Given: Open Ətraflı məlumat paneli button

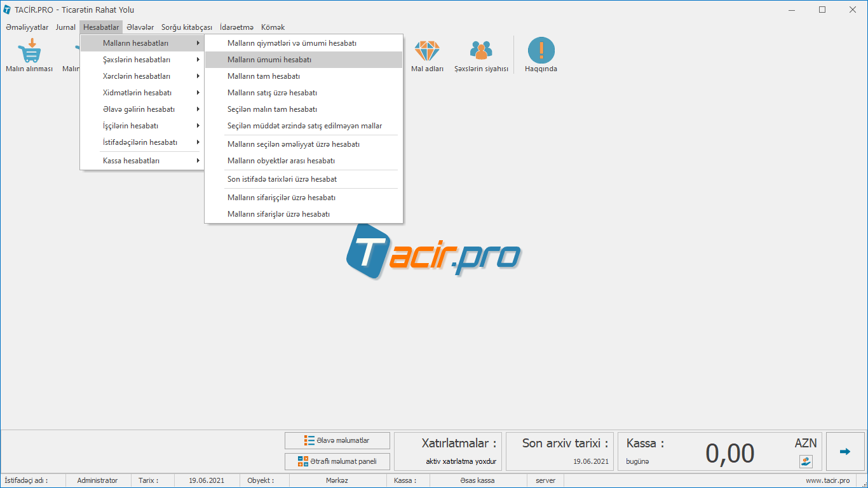Looking at the screenshot, I should (337, 461).
